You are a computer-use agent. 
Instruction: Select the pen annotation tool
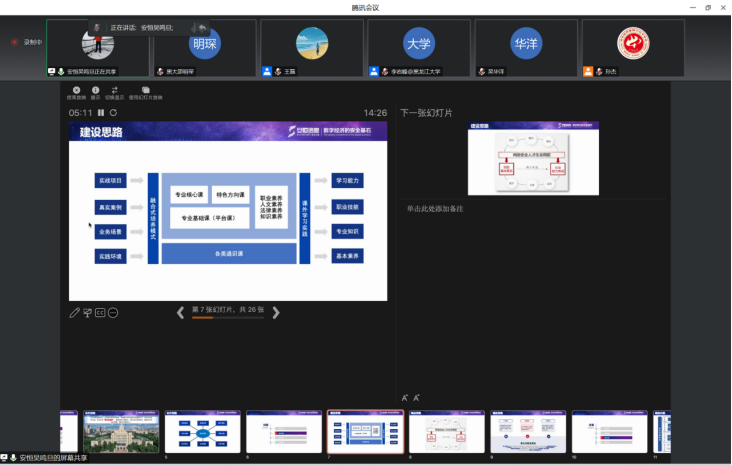[74, 313]
